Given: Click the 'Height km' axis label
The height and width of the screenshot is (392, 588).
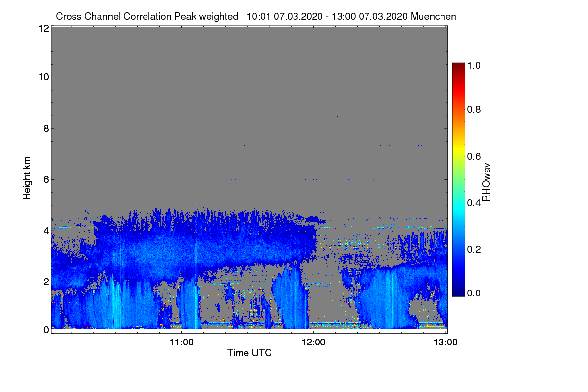Looking at the screenshot, I should pyautogui.click(x=27, y=178).
